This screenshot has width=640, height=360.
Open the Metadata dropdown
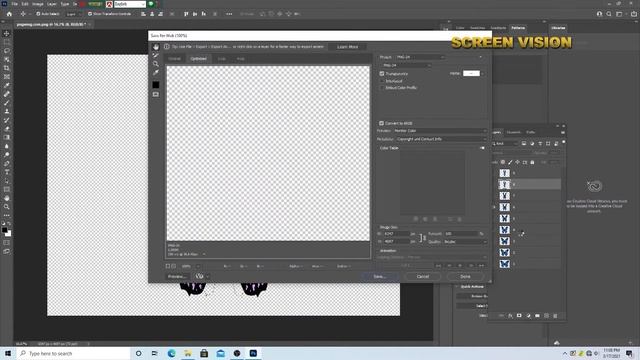[441, 139]
